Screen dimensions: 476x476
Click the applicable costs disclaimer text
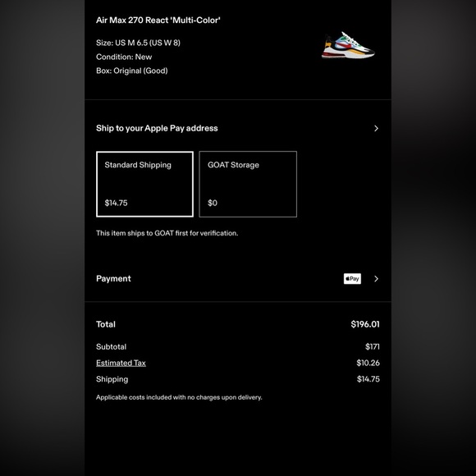click(179, 397)
